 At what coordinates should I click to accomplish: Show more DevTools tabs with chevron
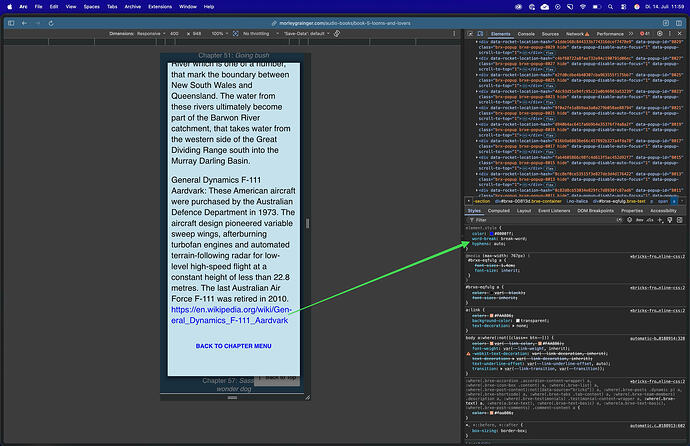(631, 33)
